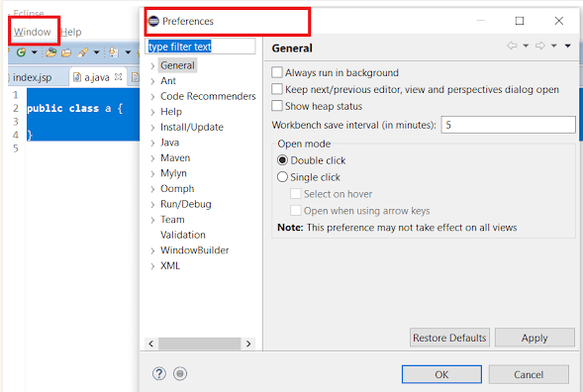
Task: Click the import/export preferences round icon
Action: coord(180,373)
